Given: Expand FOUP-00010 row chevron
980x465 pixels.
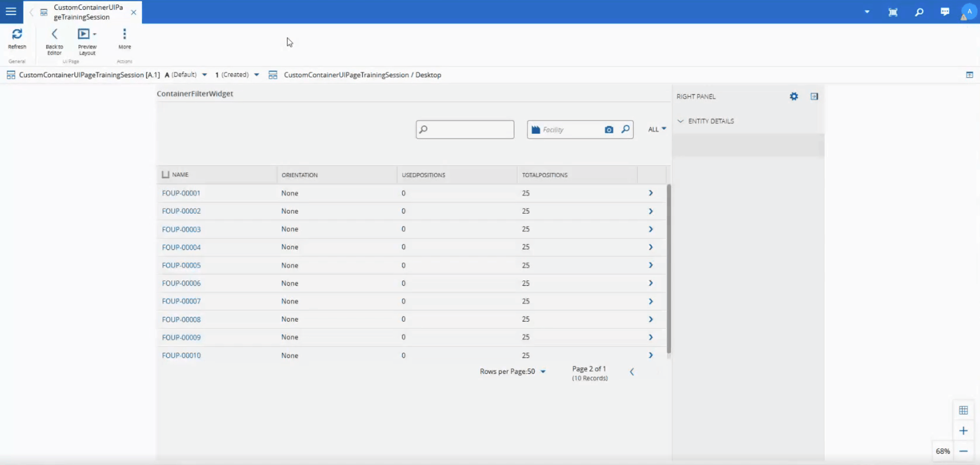Looking at the screenshot, I should 651,355.
